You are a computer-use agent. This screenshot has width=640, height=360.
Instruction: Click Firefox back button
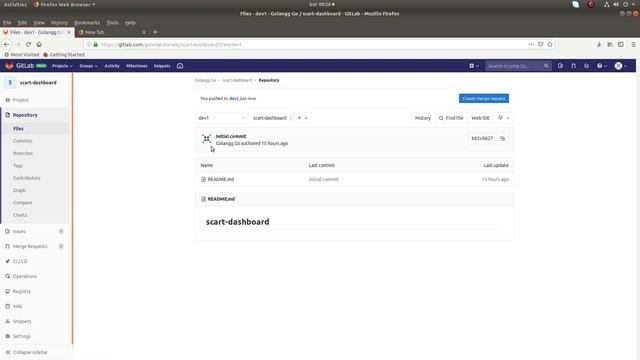(x=7, y=44)
